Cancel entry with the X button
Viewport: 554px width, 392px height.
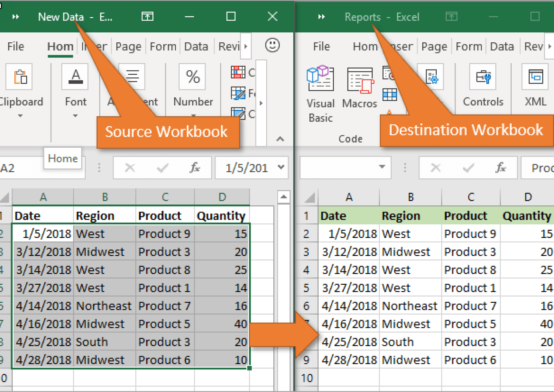click(130, 168)
